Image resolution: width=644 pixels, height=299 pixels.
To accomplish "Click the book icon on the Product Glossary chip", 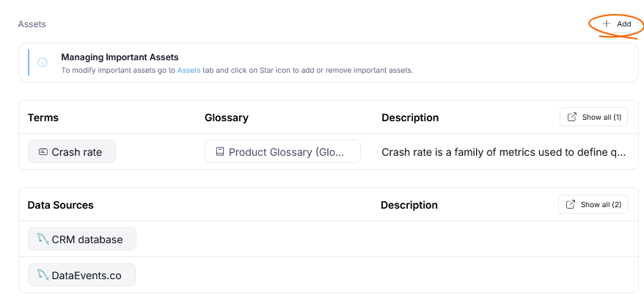I will 219,152.
